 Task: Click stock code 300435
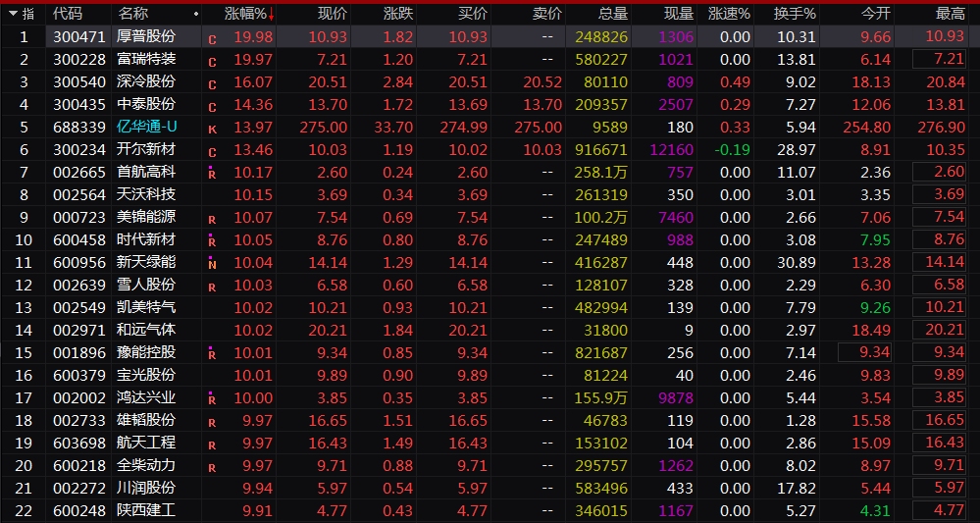(x=79, y=104)
